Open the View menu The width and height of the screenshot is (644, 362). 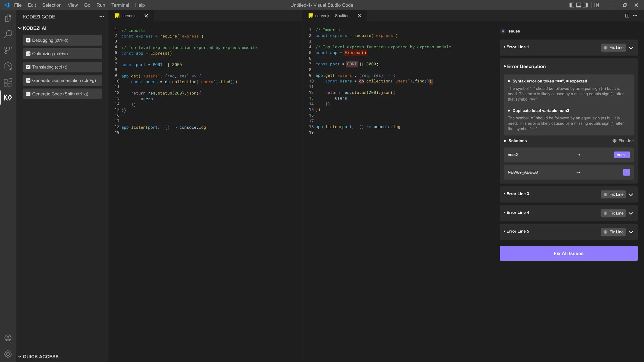click(x=73, y=5)
